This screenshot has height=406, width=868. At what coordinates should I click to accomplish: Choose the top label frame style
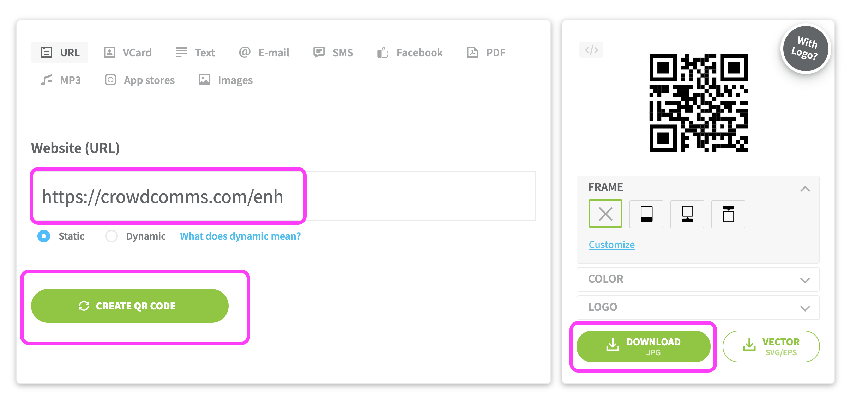728,214
